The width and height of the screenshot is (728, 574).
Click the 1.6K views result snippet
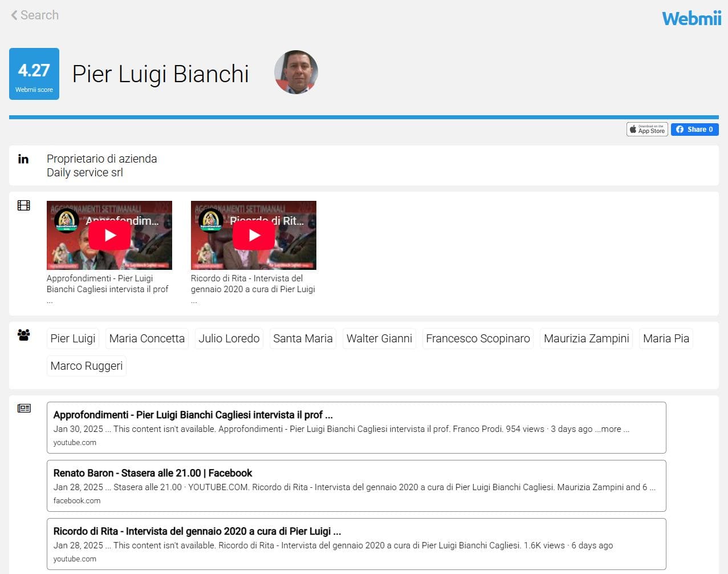tap(334, 545)
